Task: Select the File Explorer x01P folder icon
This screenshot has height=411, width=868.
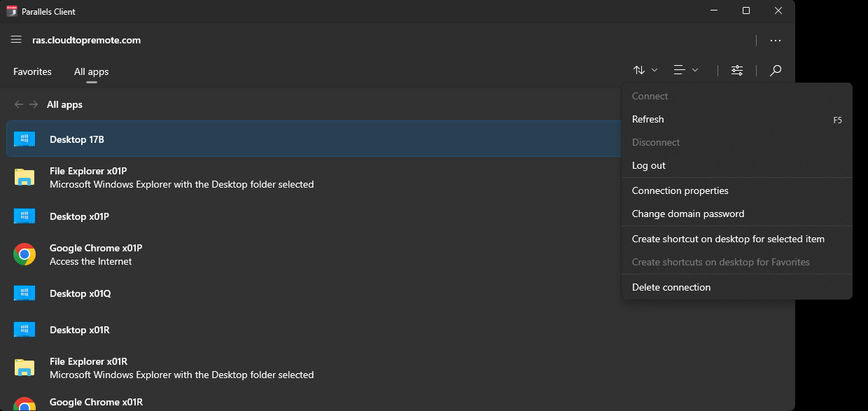Action: (24, 177)
